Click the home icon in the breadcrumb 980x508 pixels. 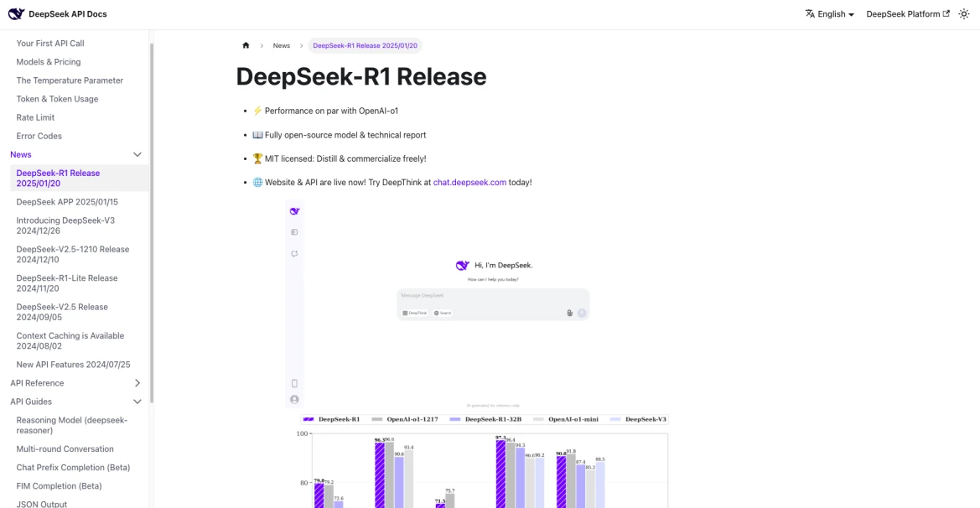click(246, 45)
